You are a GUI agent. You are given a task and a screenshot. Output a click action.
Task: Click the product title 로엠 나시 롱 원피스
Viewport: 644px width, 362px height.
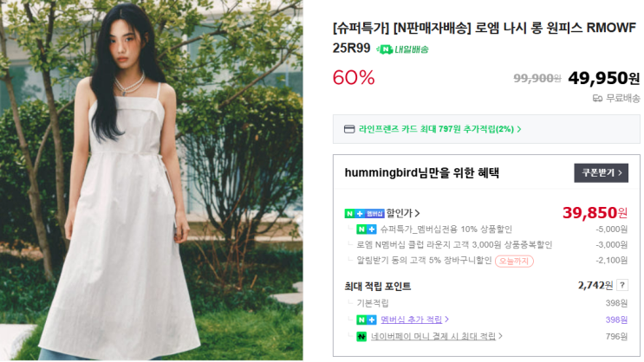(529, 28)
